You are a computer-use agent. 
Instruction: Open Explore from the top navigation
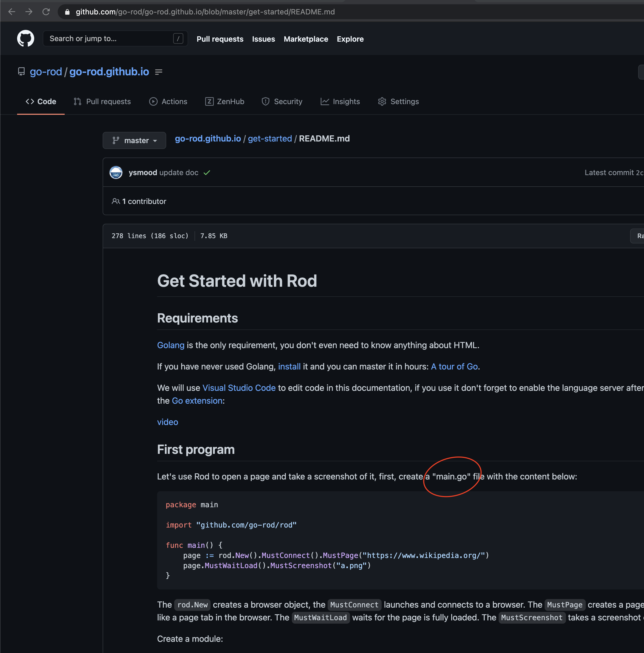pyautogui.click(x=350, y=39)
